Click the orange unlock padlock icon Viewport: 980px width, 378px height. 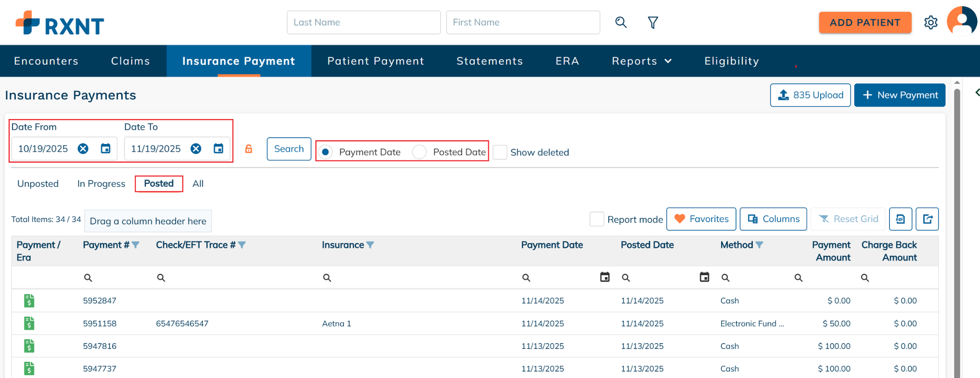[249, 149]
